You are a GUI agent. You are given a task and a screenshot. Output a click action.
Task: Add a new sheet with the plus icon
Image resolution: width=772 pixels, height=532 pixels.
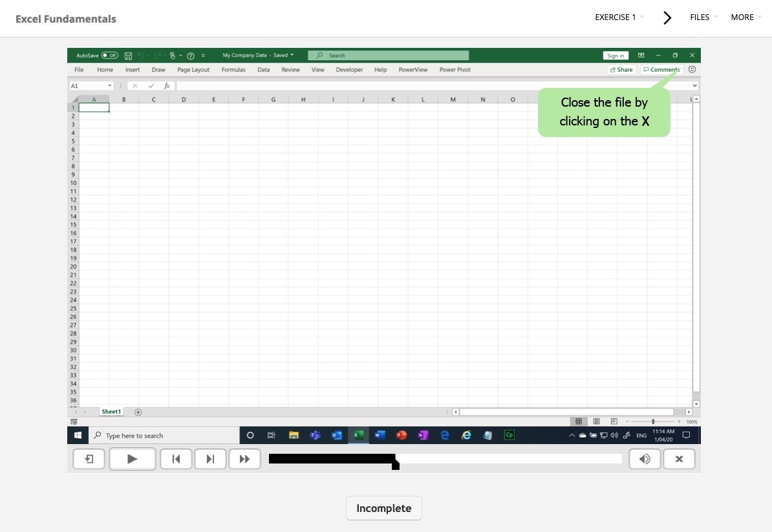point(138,412)
